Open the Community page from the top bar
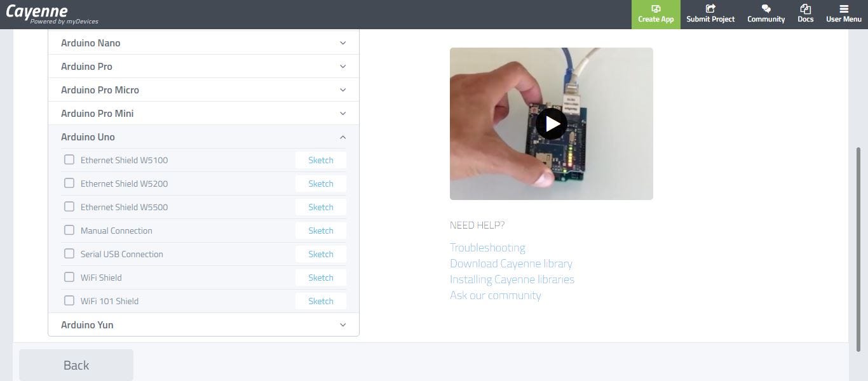Screen dimensions: 868x381 (765, 14)
